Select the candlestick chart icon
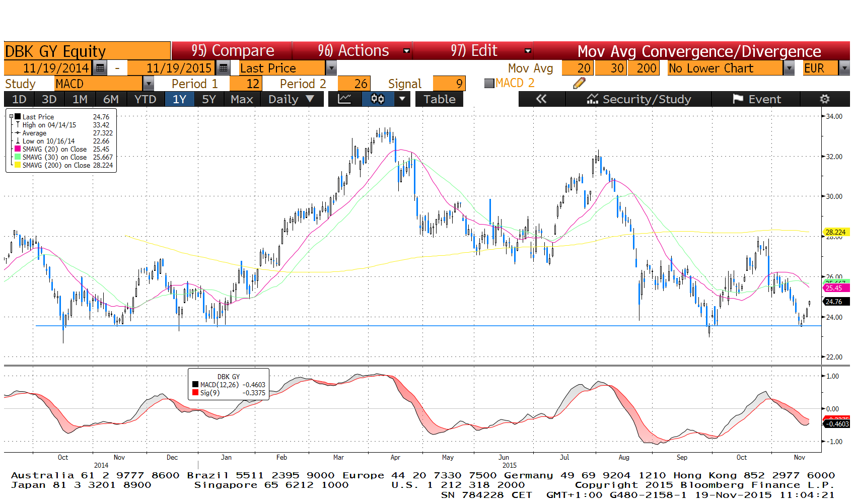854x504 pixels. click(378, 99)
